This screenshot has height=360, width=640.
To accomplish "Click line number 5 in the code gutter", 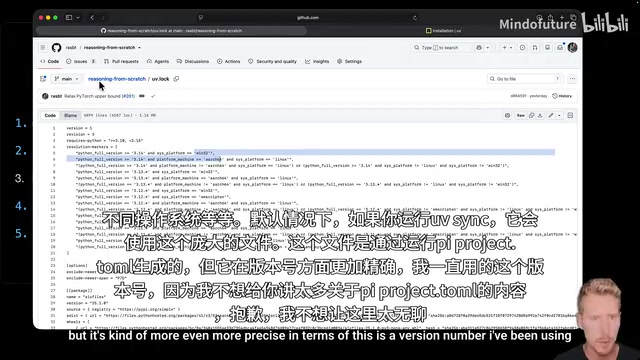I will pyautogui.click(x=53, y=153).
